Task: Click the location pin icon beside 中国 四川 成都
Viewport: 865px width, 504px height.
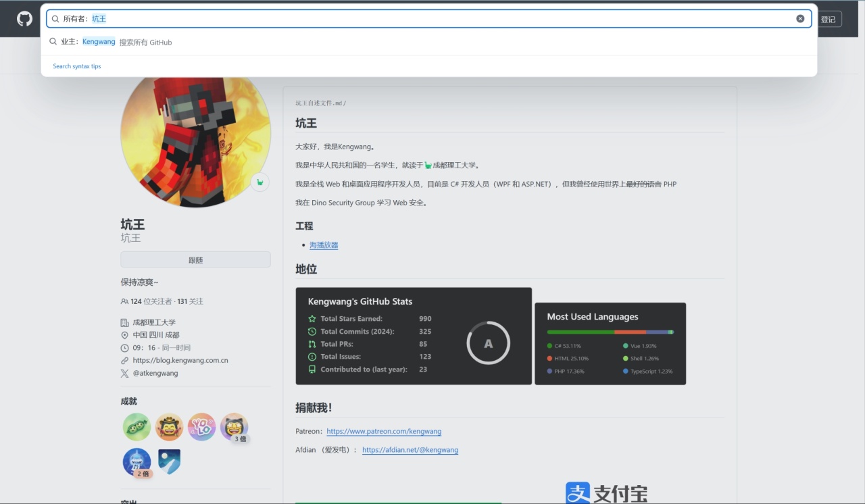Action: (x=124, y=335)
